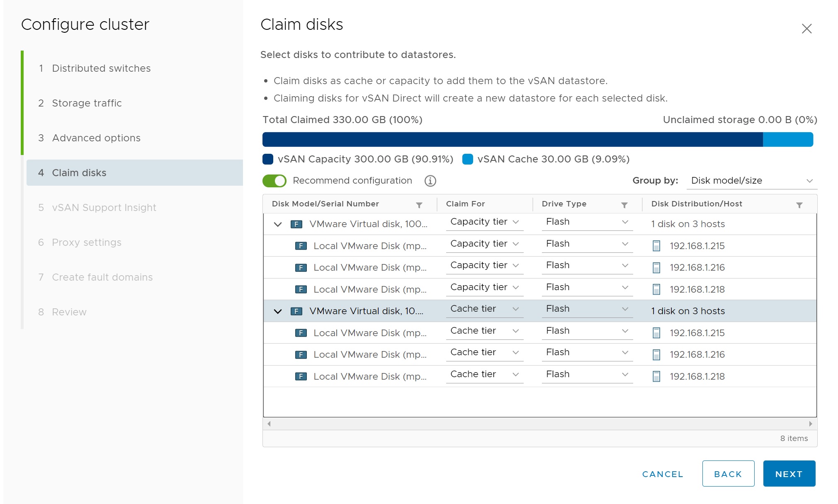Click flash icon of 10GB disk group

(x=296, y=311)
